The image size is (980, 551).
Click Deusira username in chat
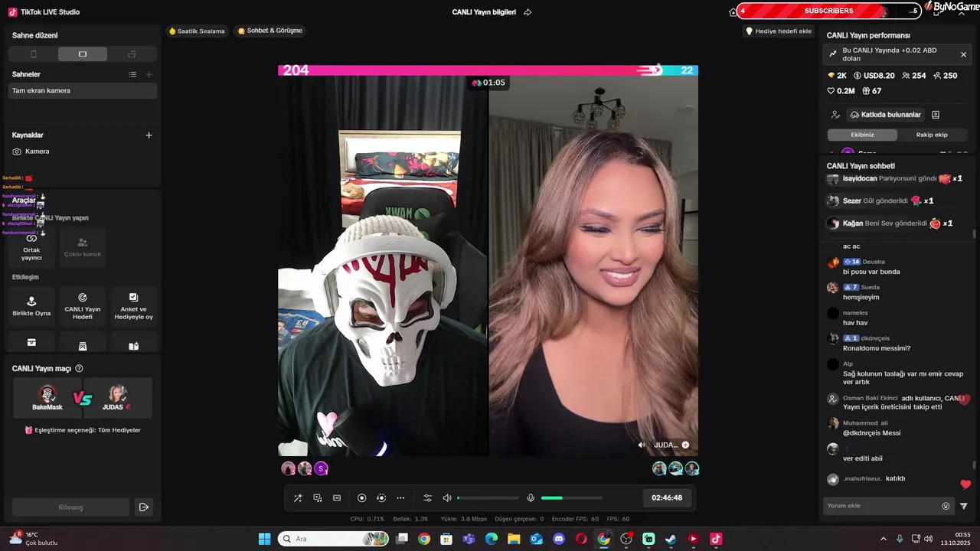tap(874, 262)
